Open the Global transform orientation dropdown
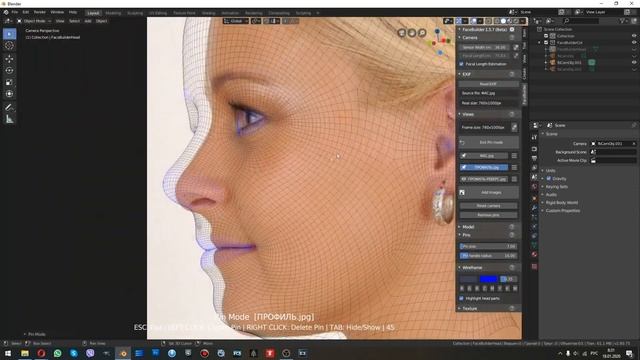This screenshot has height=360, width=640. [236, 21]
